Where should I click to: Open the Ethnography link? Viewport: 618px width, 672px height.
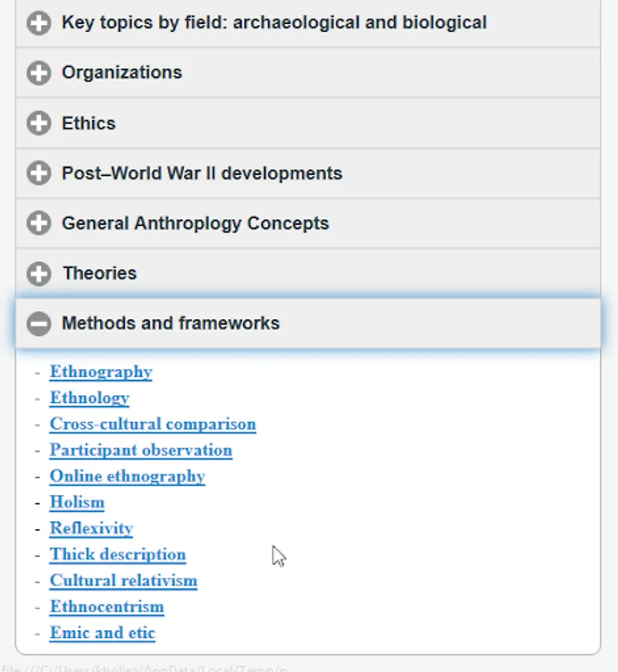pos(101,372)
